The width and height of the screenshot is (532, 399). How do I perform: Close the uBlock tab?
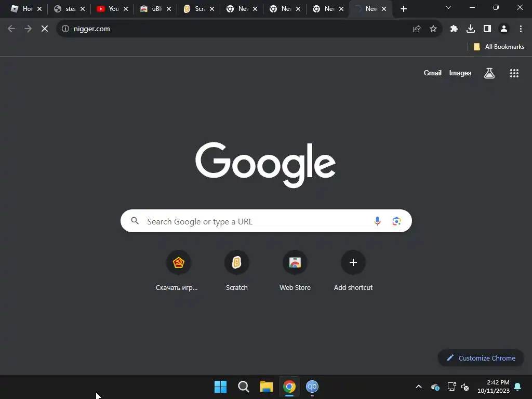(x=169, y=9)
